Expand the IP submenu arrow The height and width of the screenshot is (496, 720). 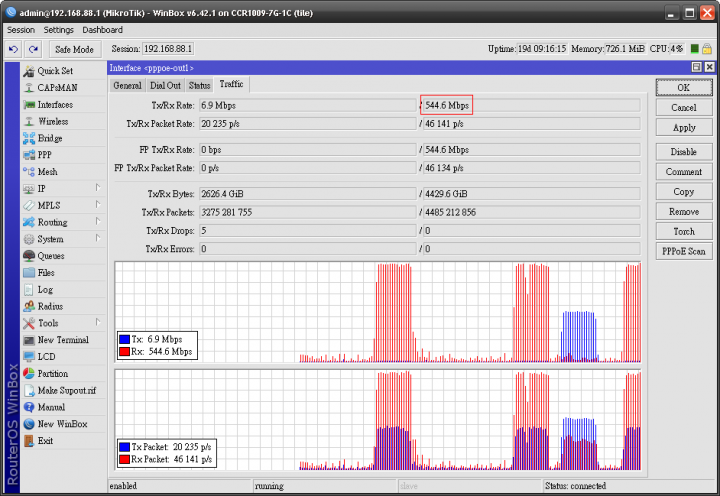(98, 187)
